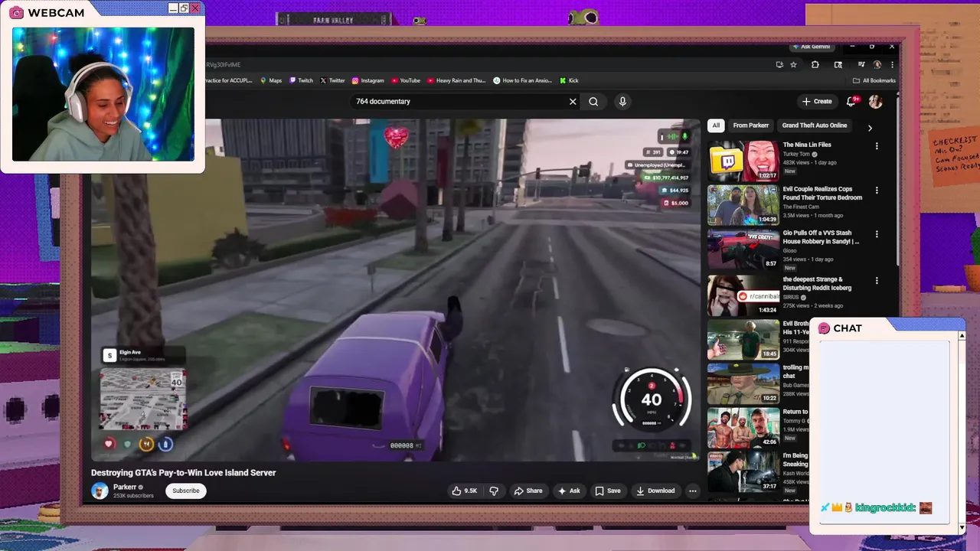
Task: Open the All Bookmarks folder
Action: [x=874, y=80]
